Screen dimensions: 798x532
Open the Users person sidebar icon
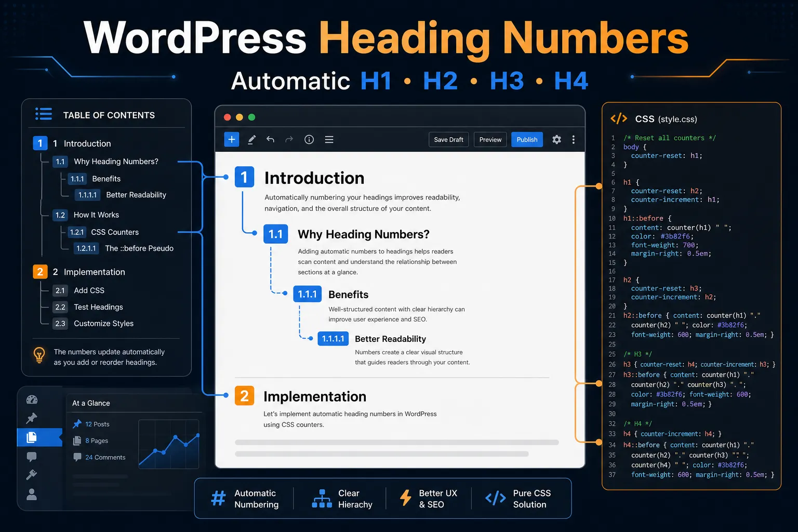tap(32, 494)
